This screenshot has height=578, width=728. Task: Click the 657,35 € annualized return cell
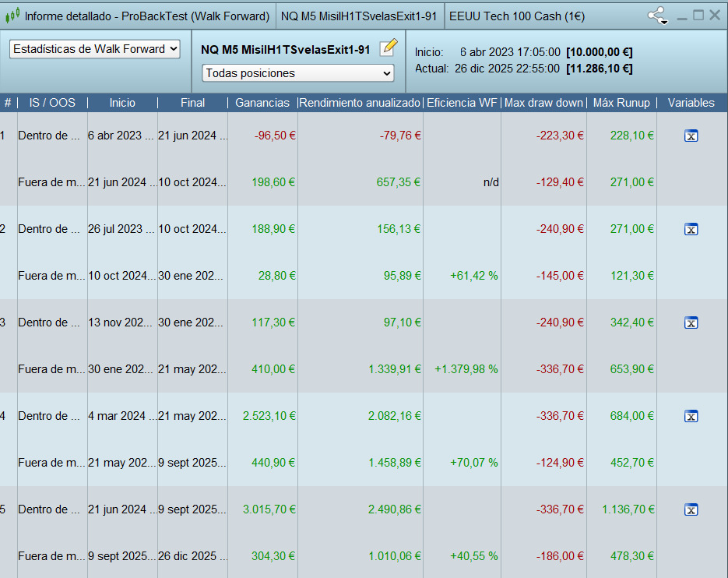point(399,182)
